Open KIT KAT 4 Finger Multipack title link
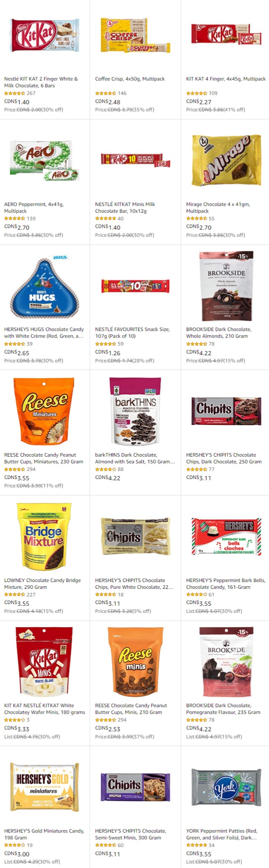This screenshot has width=269, height=868. pyautogui.click(x=226, y=79)
